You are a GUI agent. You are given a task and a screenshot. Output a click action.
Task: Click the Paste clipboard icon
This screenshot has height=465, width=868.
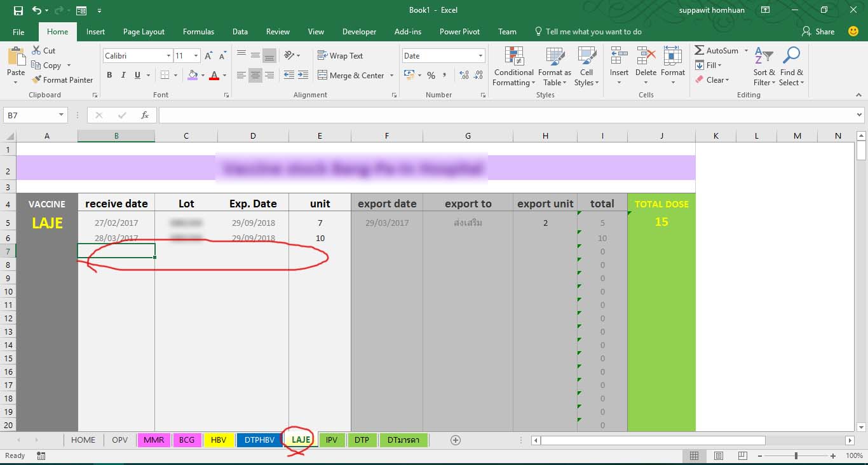coord(16,57)
